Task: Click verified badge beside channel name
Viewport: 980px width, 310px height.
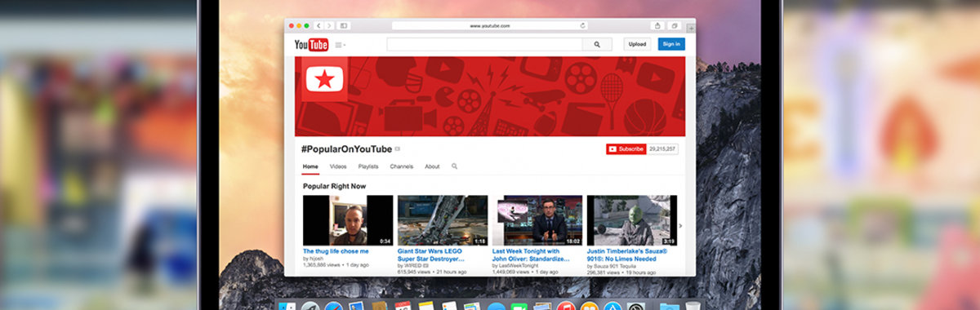Action: tap(398, 149)
